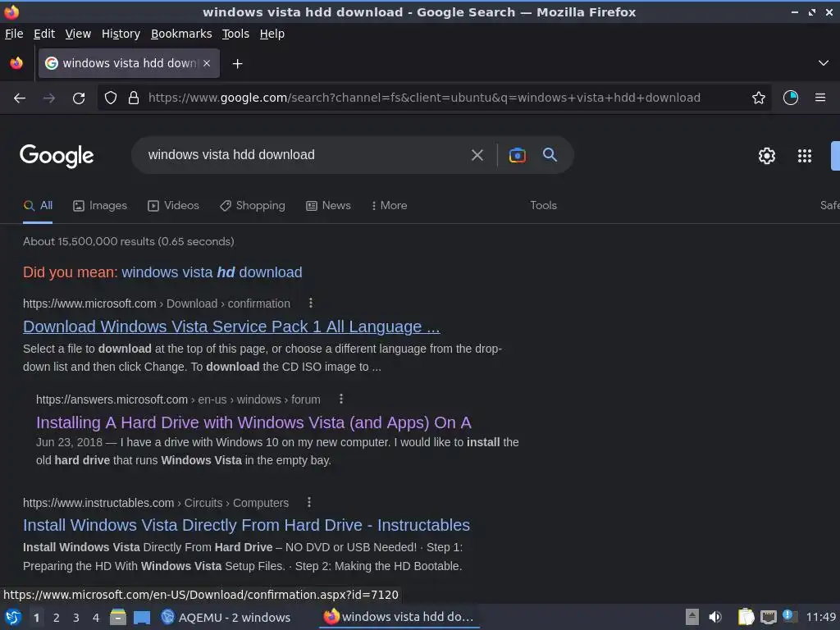840x630 pixels.
Task: Click the forward navigation arrow
Action: (x=48, y=98)
